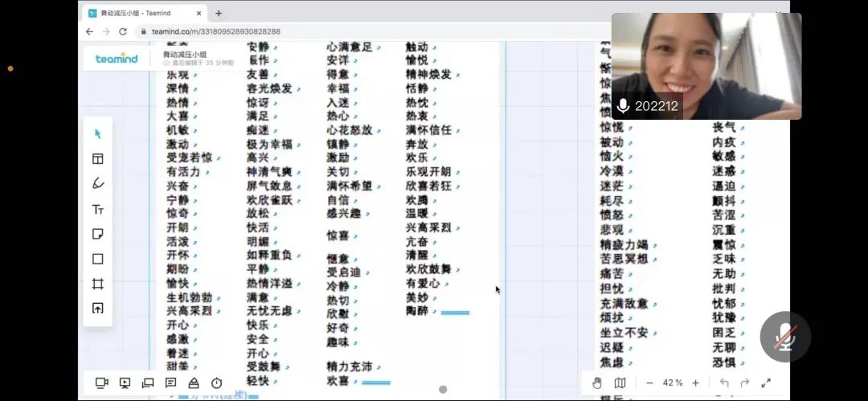The width and height of the screenshot is (868, 401).
Task: Toggle the minimap icon
Action: coord(620,383)
